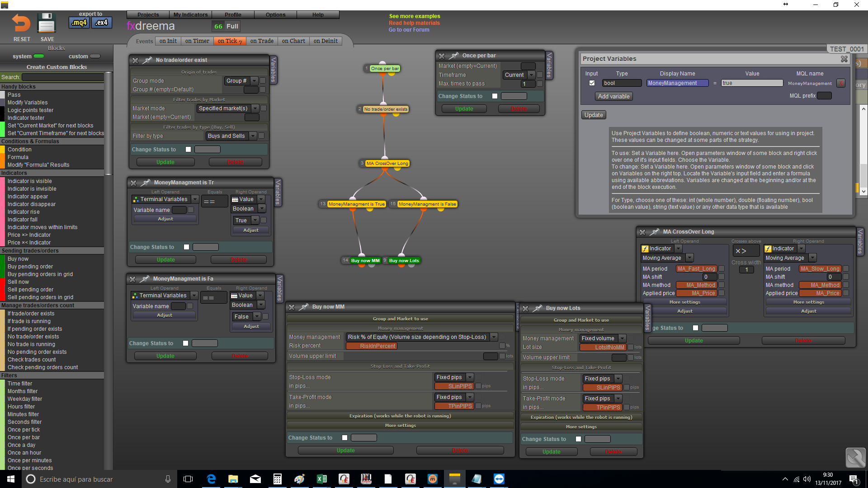The image size is (868, 488).
Task: Click the RESET arrow icon
Action: [21, 23]
